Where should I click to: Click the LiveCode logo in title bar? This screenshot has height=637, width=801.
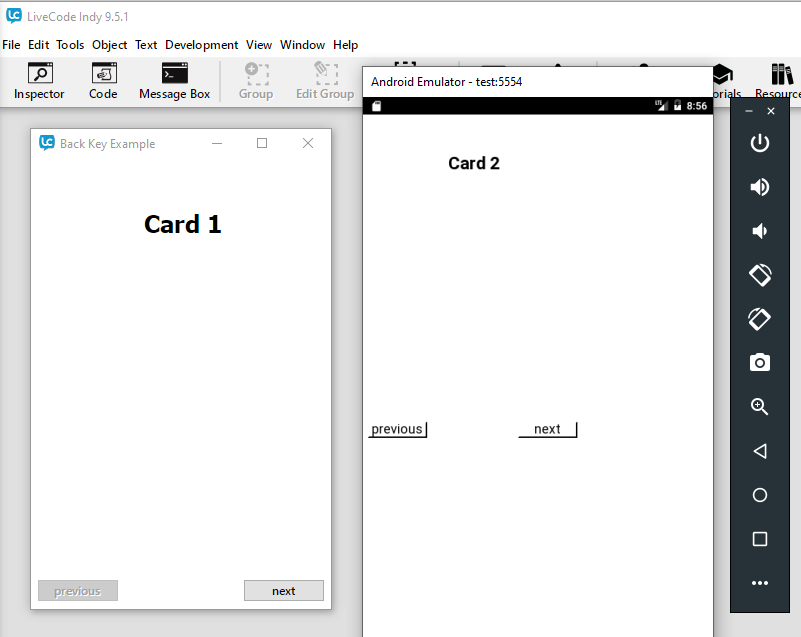[x=14, y=16]
